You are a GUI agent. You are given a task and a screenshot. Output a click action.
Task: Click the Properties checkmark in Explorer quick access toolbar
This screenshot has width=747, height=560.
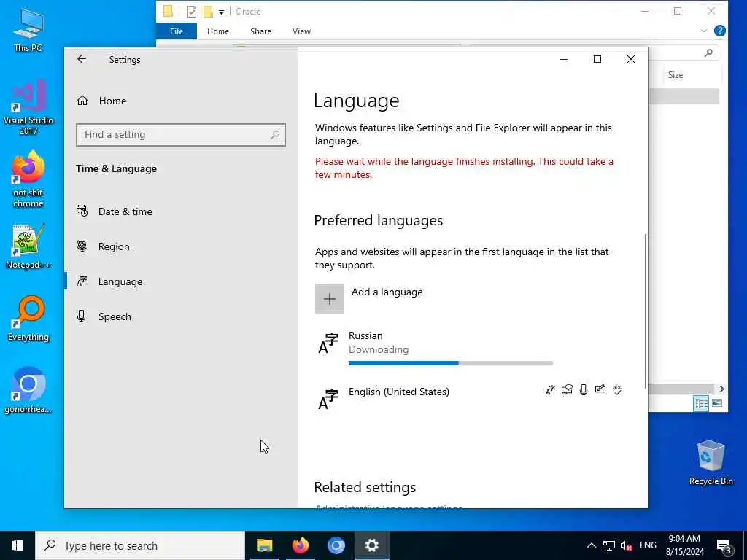192,12
